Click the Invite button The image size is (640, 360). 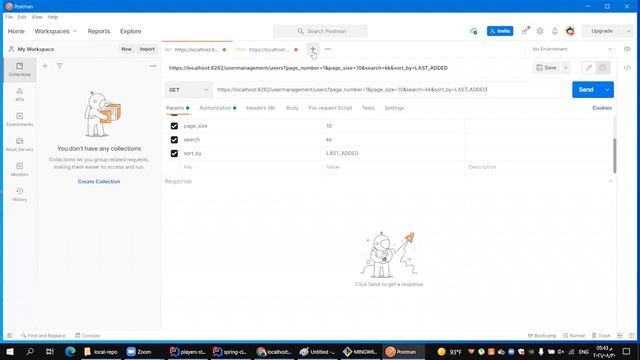pyautogui.click(x=500, y=31)
